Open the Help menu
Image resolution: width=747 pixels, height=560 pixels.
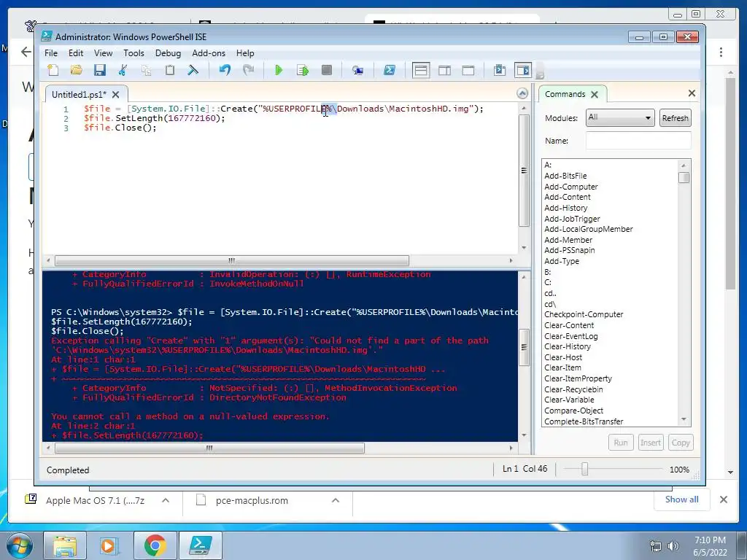click(x=245, y=53)
